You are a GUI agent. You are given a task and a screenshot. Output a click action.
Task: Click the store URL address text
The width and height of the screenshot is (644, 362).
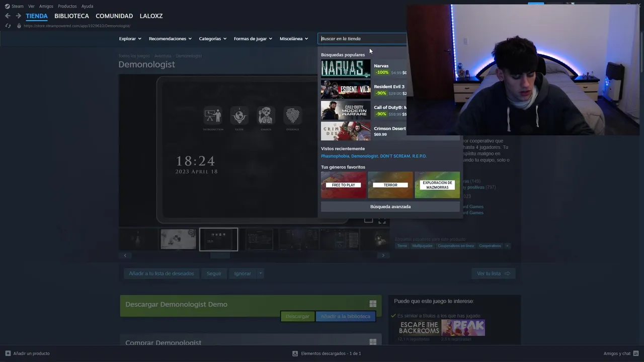point(77,26)
